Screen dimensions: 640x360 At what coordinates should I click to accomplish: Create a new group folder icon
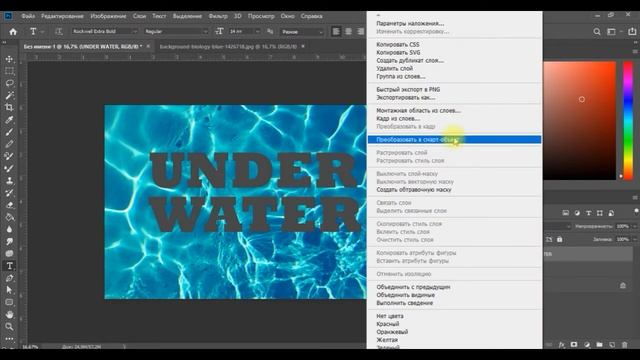pyautogui.click(x=599, y=345)
